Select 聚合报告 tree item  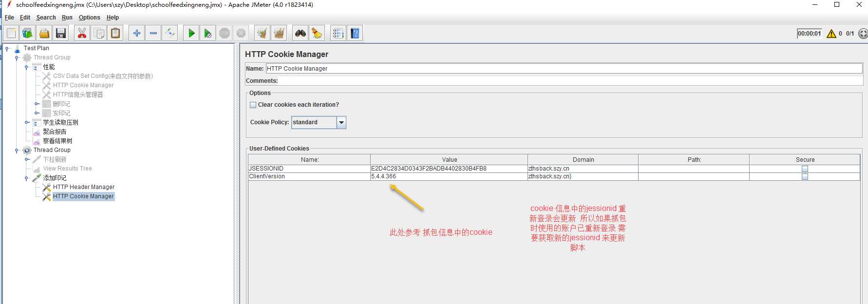pos(55,132)
